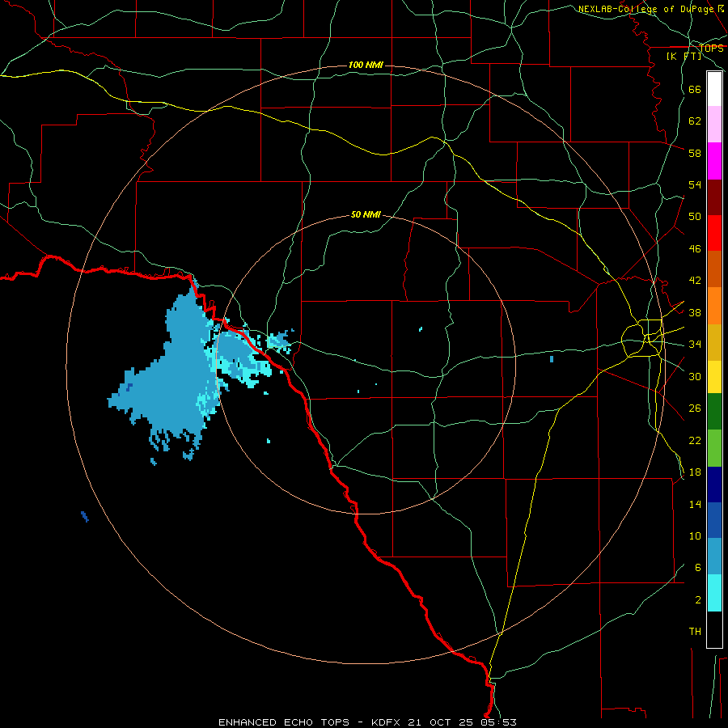The width and height of the screenshot is (728, 728).
Task: Click the legend value '66'
Action: pyautogui.click(x=695, y=90)
